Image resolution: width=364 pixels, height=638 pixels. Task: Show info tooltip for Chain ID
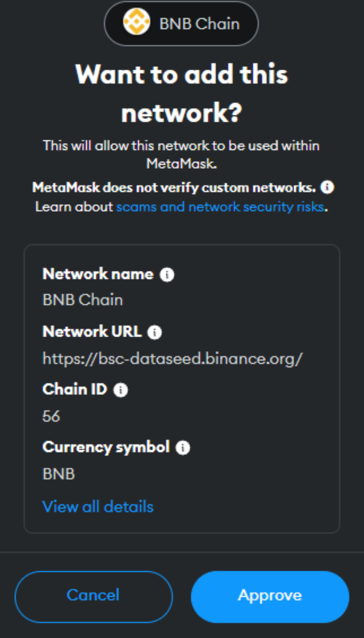tap(121, 390)
